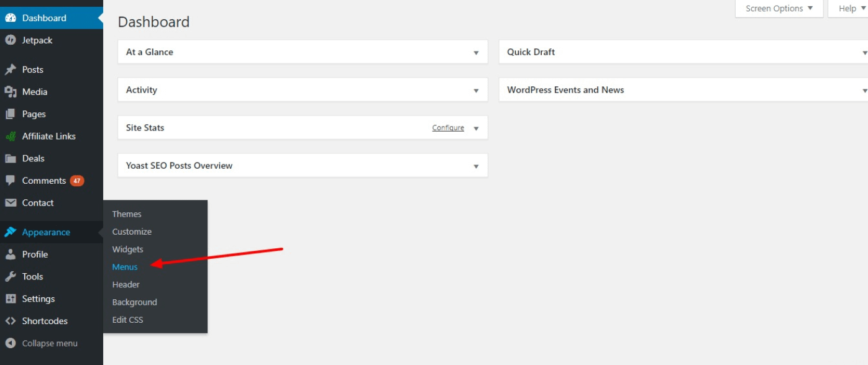Select the Shortcodes sidebar icon
The height and width of the screenshot is (365, 868).
click(x=11, y=321)
